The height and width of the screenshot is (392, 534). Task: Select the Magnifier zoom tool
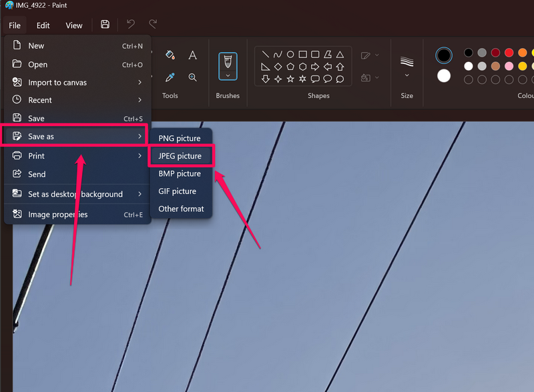tap(192, 77)
